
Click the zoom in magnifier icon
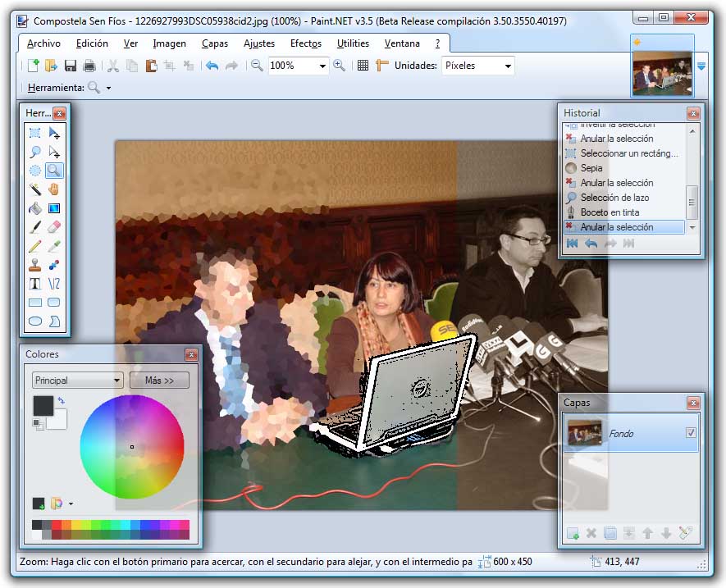point(340,66)
